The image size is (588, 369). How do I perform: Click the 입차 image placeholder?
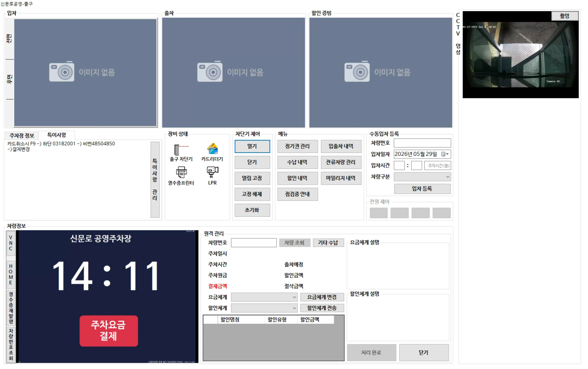(85, 73)
